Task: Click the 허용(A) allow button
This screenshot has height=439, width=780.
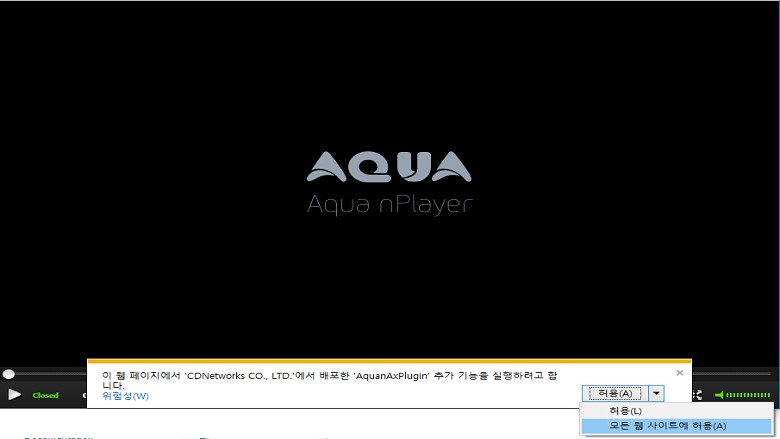Action: coord(615,393)
